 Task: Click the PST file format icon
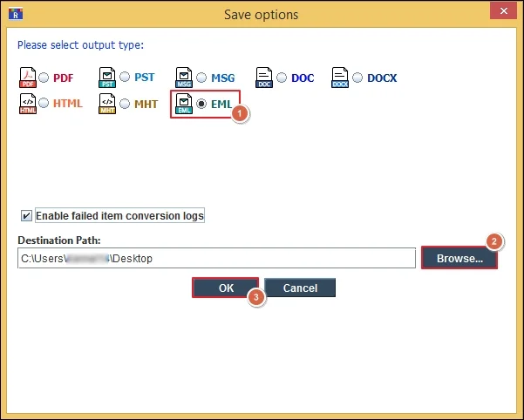point(107,78)
